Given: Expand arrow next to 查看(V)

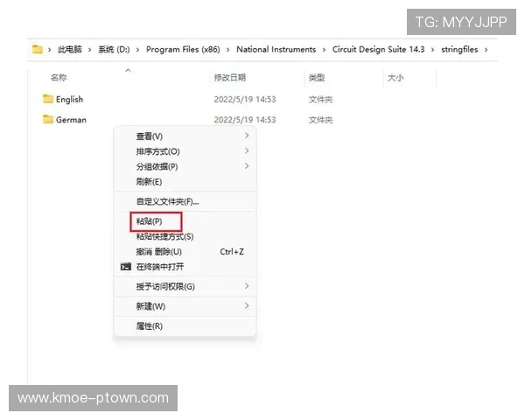Looking at the screenshot, I should tap(247, 136).
